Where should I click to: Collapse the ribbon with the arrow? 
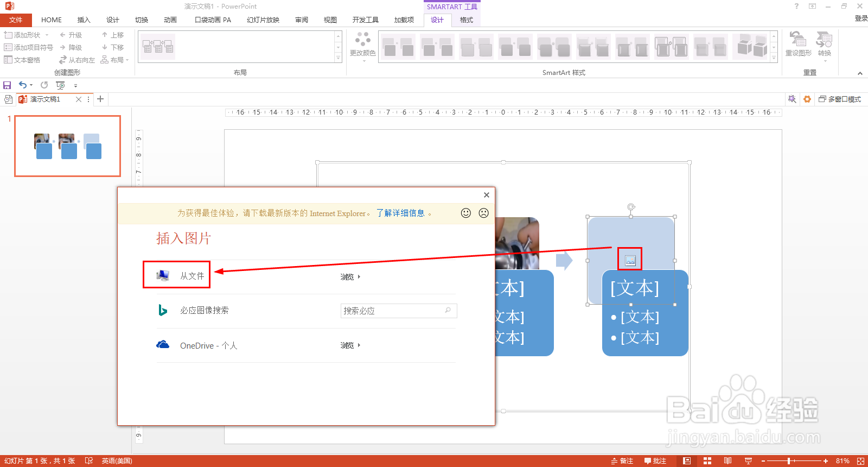pos(860,73)
